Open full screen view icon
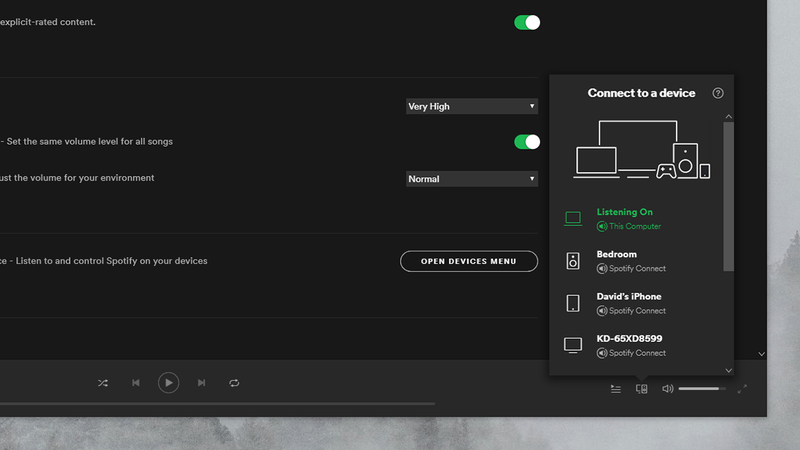This screenshot has height=450, width=800. [x=742, y=389]
